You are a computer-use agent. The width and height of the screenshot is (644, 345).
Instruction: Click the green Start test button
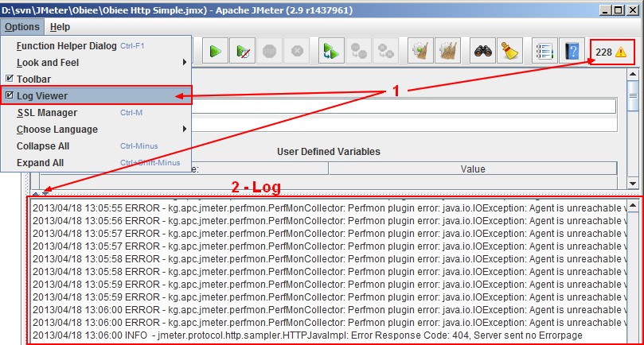tap(214, 52)
